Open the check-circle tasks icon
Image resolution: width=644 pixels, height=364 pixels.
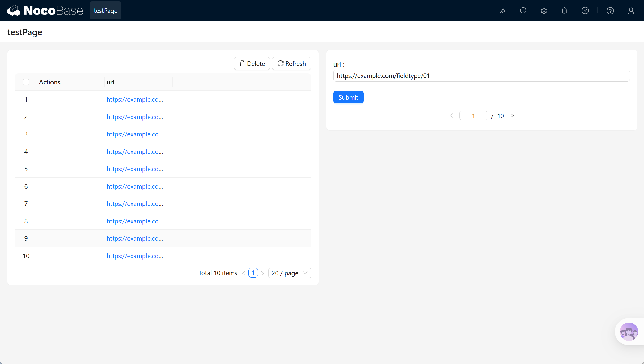585,11
